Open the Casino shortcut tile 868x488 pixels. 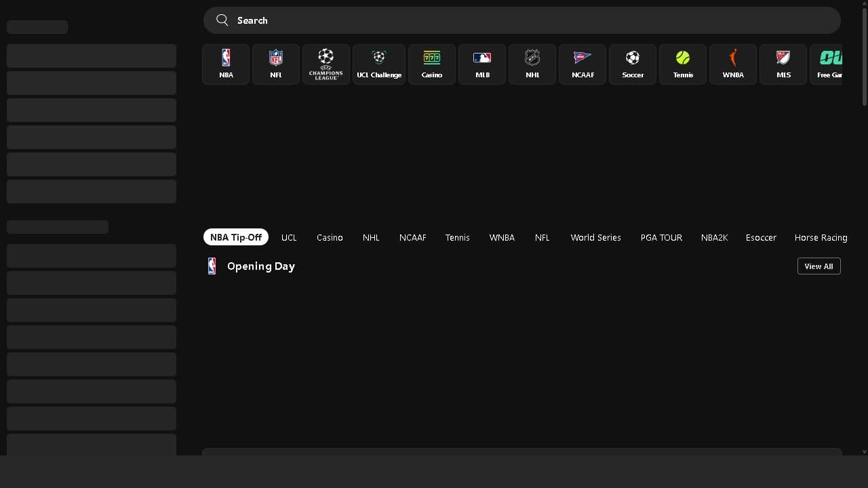click(432, 64)
